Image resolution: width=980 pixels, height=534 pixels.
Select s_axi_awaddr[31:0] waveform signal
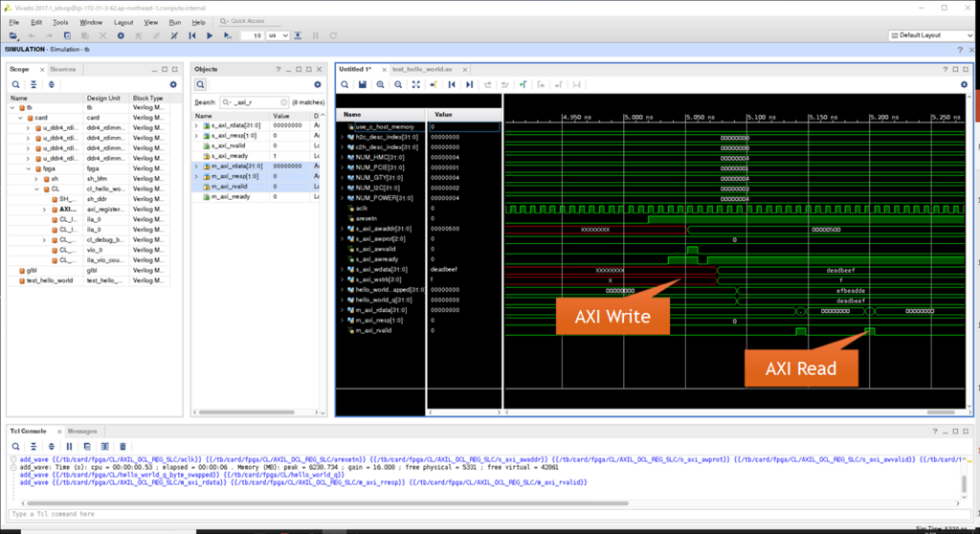point(383,229)
